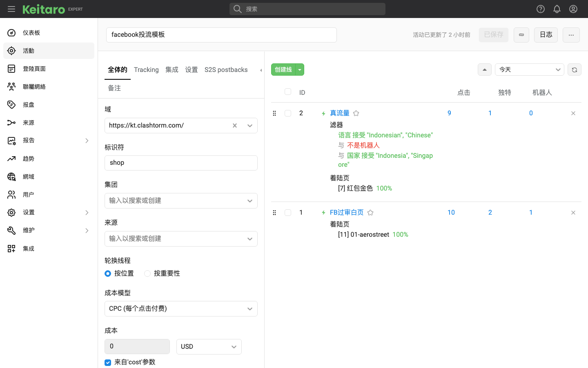Image resolution: width=588 pixels, height=368 pixels.
Task: Open 趋势 trends in sidebar
Action: 49,159
